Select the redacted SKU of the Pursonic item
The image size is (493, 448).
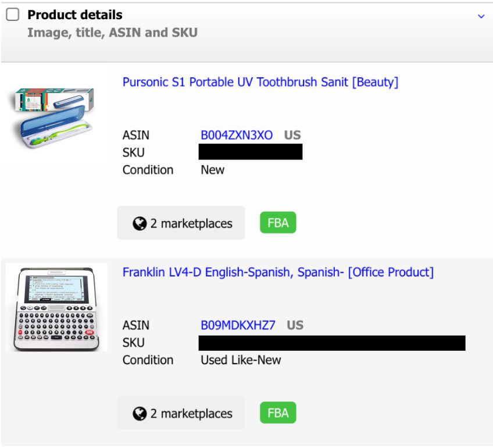point(251,152)
